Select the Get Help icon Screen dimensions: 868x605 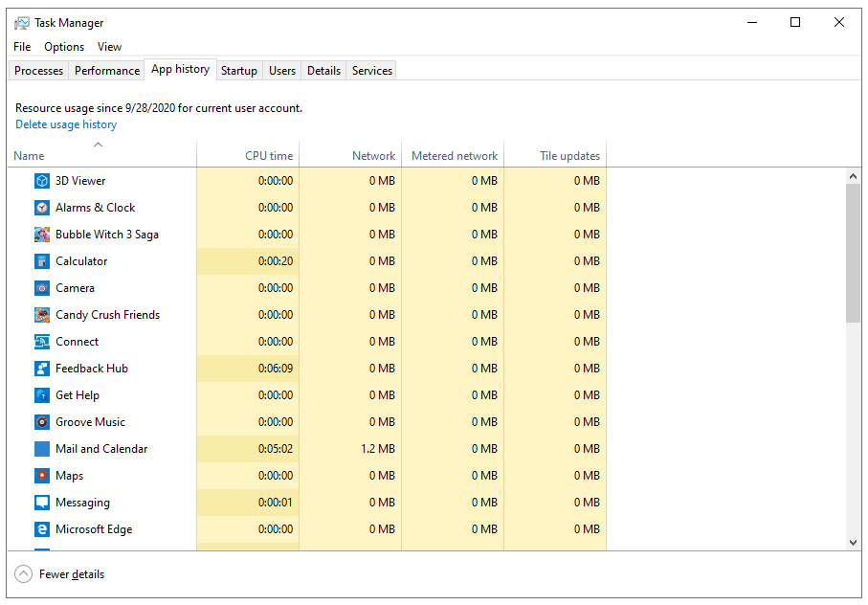42,395
